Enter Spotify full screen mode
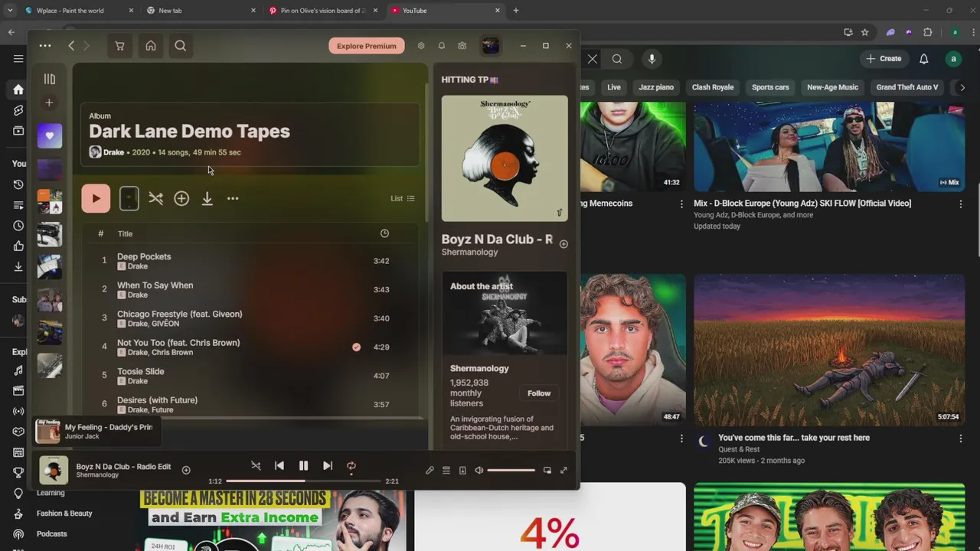Screen dimensions: 980x551 pos(563,471)
